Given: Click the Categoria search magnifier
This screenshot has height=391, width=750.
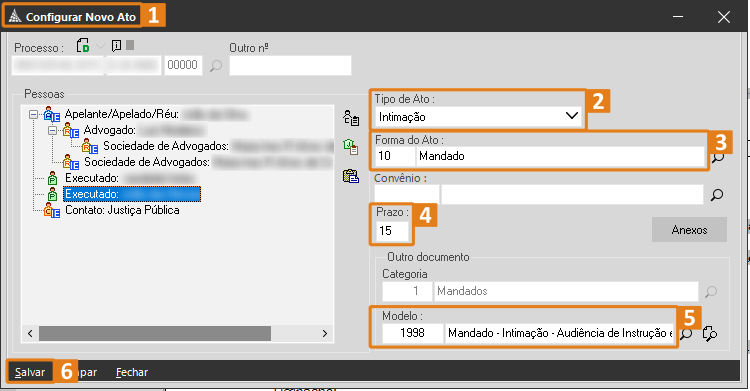Looking at the screenshot, I should click(x=711, y=291).
